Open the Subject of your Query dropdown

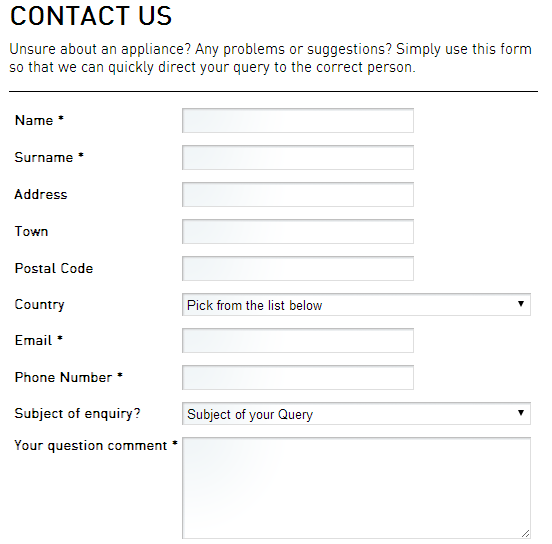(356, 414)
